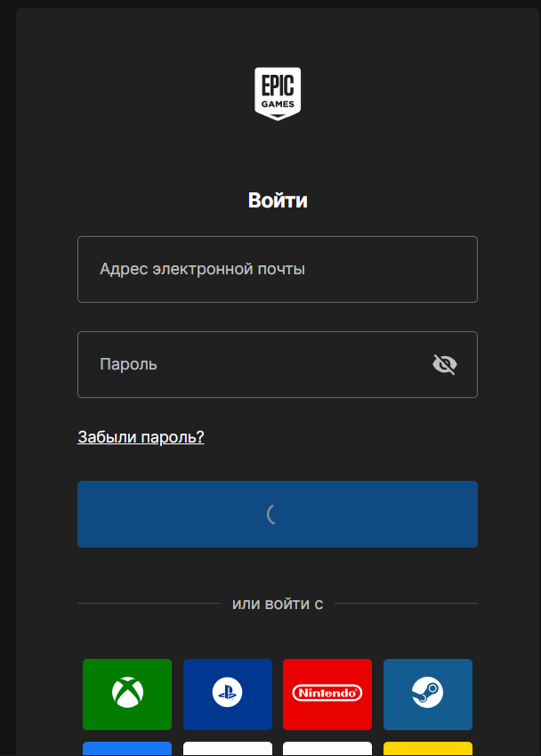
Task: Click the 'Войти' heading text
Action: (x=277, y=199)
